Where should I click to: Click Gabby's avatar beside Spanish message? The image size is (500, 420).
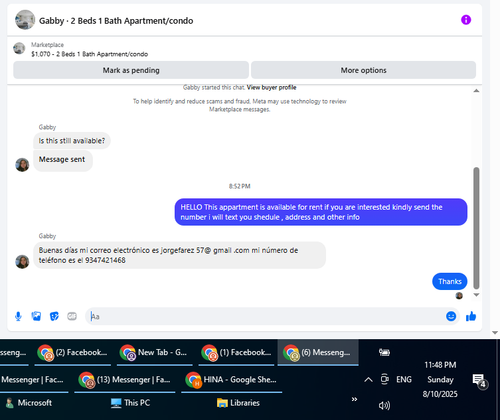[22, 262]
